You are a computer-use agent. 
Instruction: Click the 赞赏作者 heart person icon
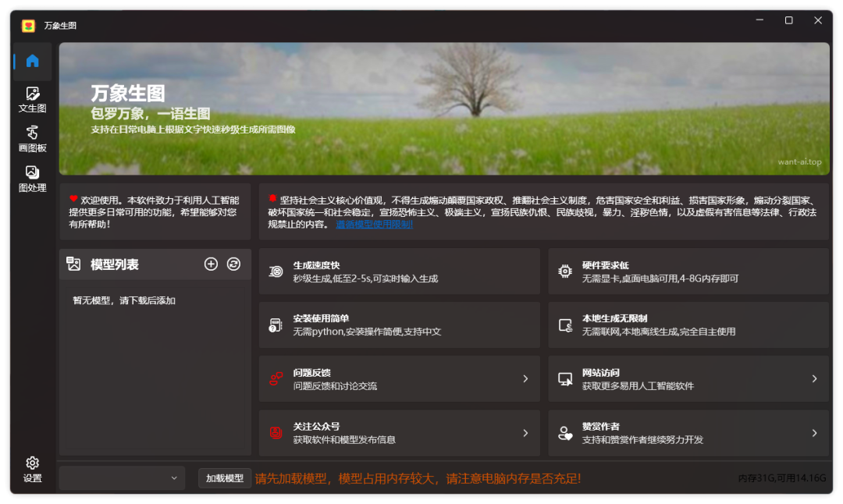(565, 432)
